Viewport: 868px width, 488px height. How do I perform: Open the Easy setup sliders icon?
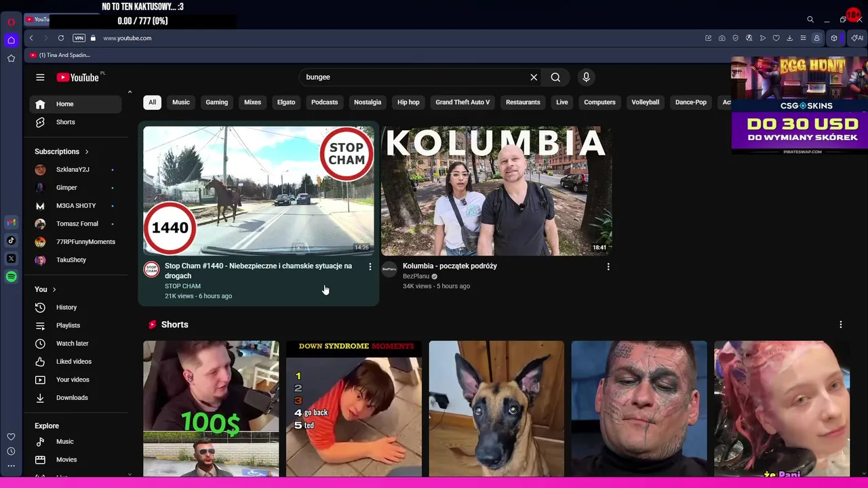[x=803, y=38]
